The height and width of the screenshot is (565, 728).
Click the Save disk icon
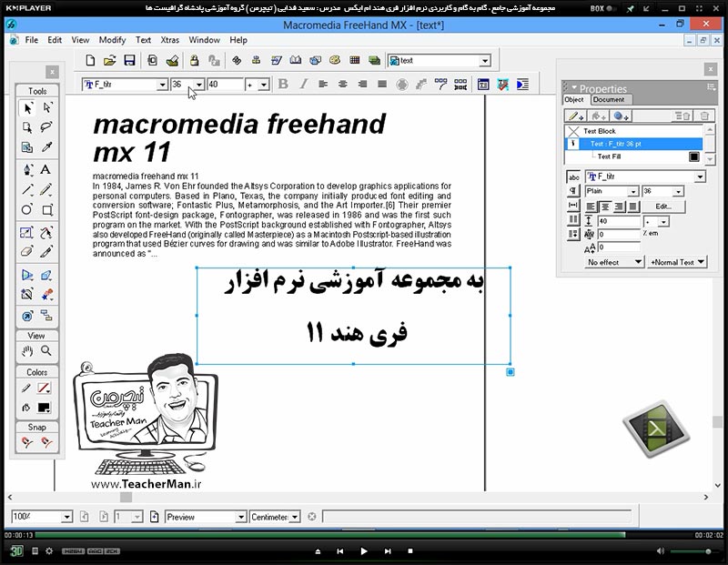coord(129,60)
